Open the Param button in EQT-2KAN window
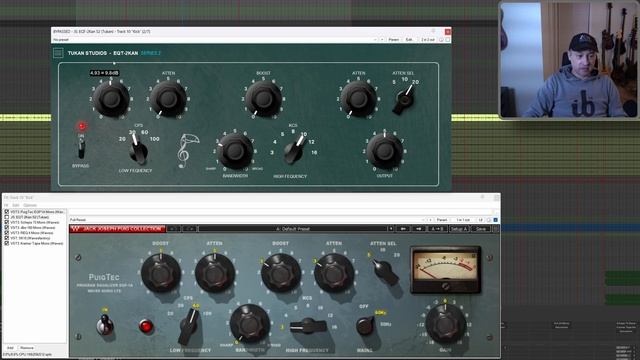The image size is (640, 360). coord(393,40)
